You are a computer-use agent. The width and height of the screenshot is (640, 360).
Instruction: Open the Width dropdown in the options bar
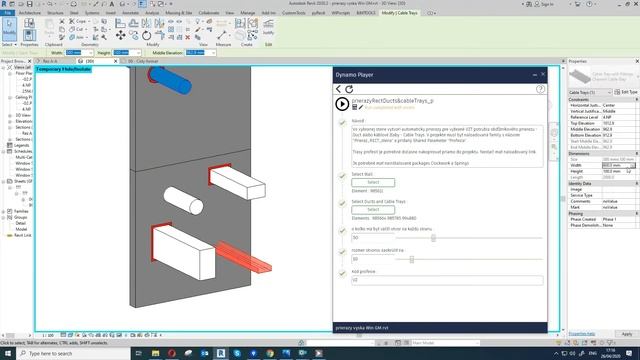click(91, 53)
